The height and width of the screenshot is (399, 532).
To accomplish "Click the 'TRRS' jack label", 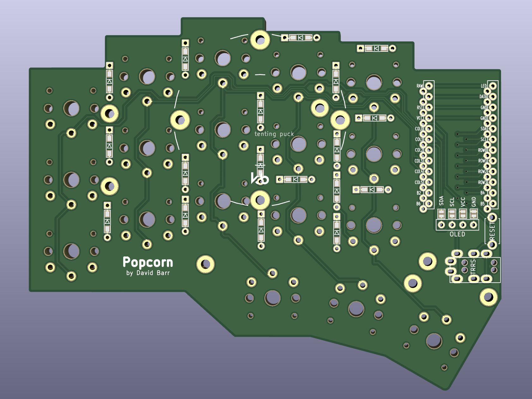I will (x=473, y=267).
